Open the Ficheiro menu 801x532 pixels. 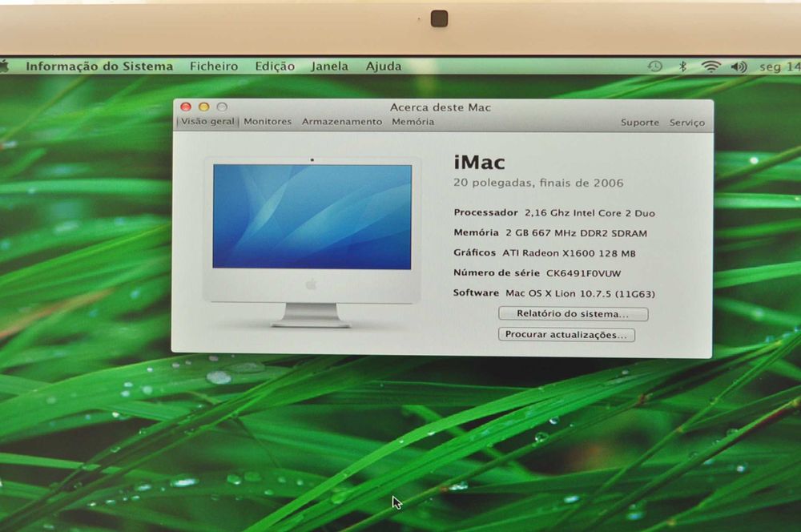(214, 66)
